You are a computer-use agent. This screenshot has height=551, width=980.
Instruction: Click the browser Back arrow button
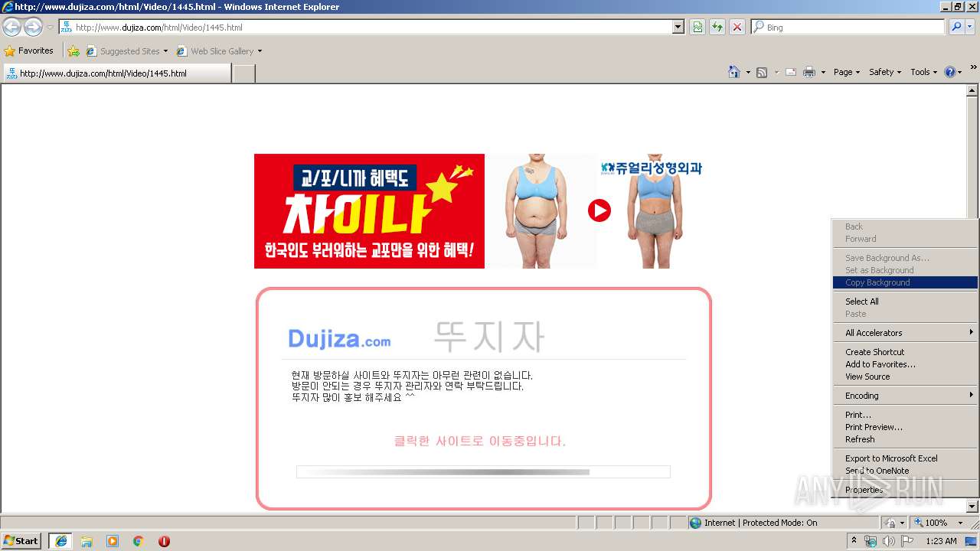[x=12, y=28]
